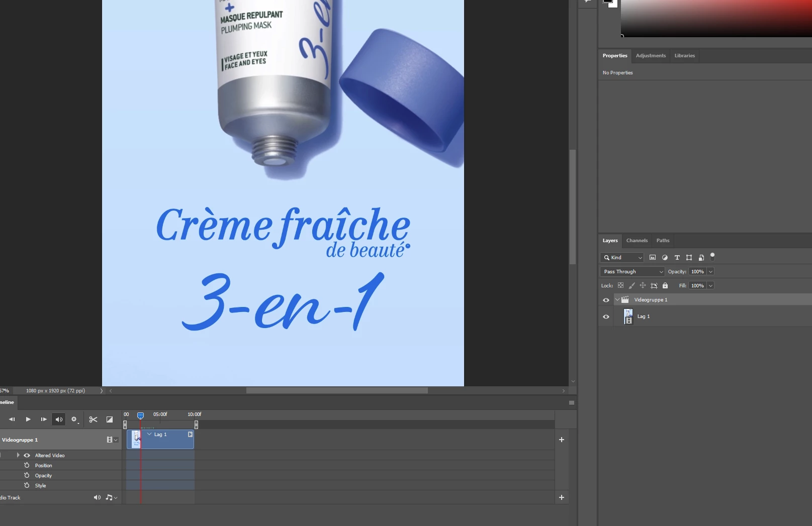
Task: Click the vertical canvas scrollbar
Action: point(573,206)
